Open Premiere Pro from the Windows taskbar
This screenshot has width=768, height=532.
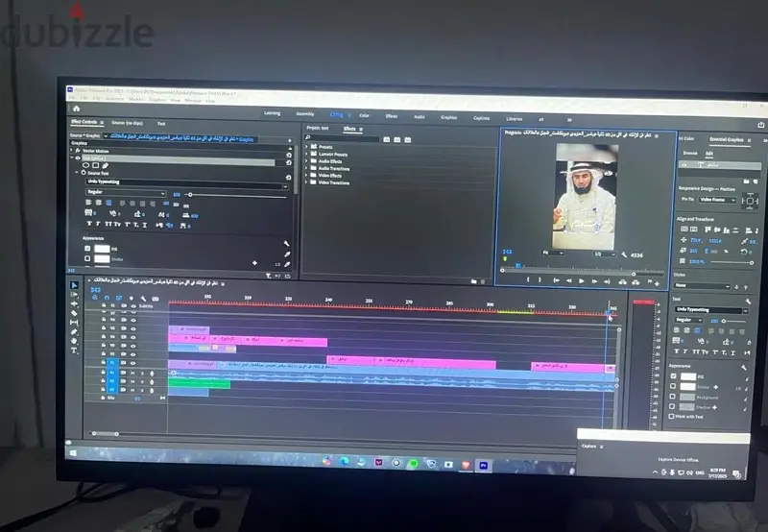pyautogui.click(x=484, y=466)
